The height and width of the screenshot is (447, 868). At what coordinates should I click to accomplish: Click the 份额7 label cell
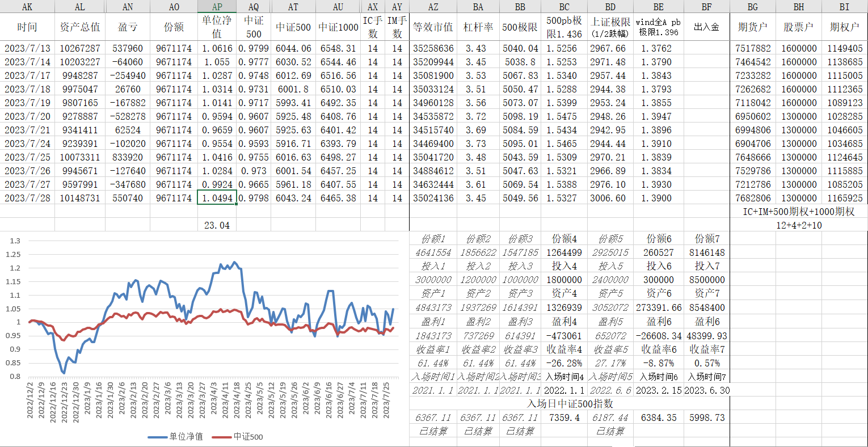coord(707,239)
